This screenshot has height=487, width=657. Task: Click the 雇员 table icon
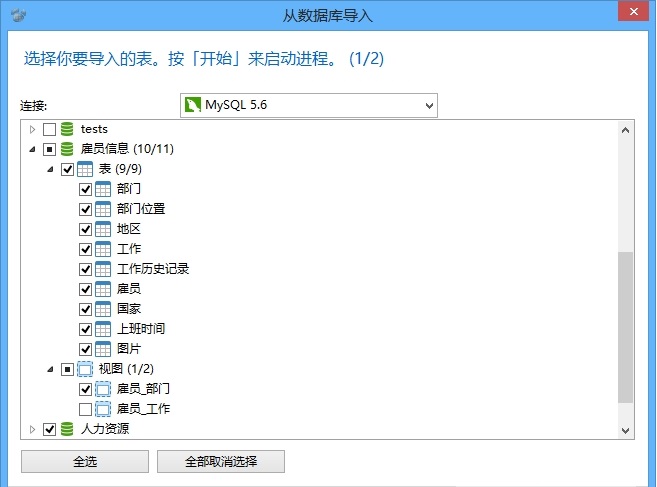click(x=103, y=289)
